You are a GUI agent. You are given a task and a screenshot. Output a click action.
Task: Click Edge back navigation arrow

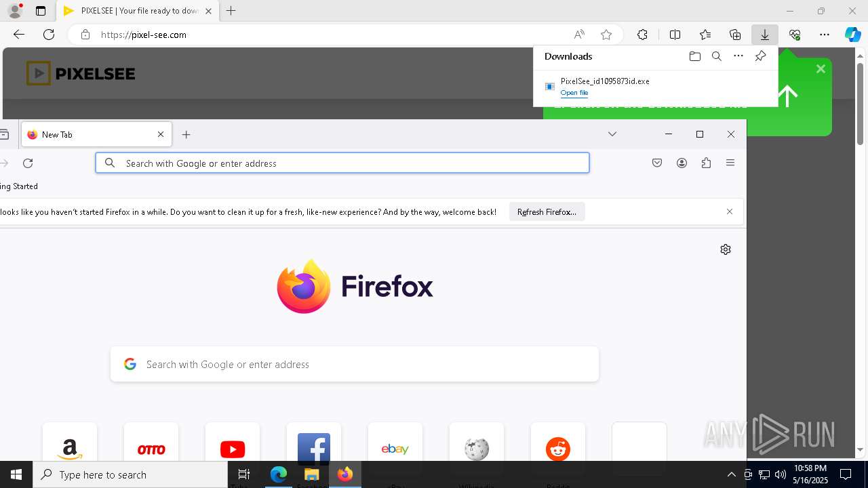point(19,35)
